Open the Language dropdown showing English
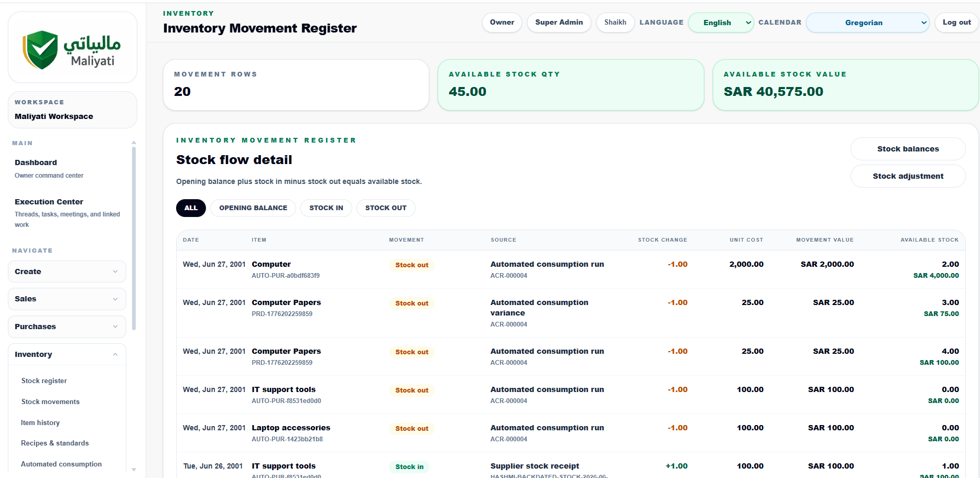 click(721, 23)
